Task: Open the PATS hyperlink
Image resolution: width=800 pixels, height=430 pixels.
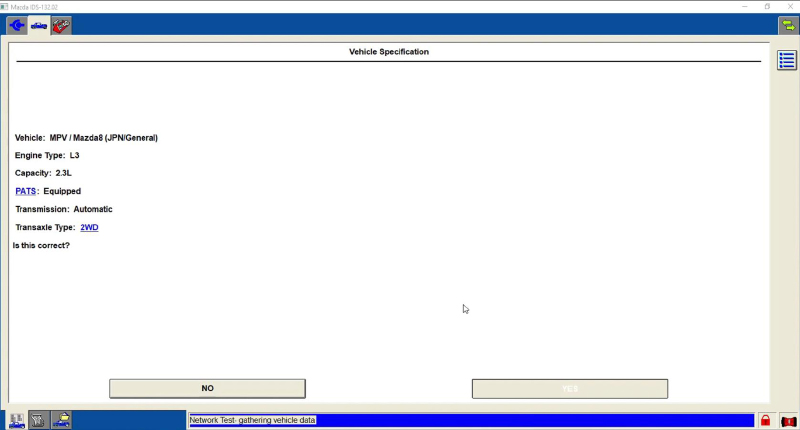Action: (25, 191)
